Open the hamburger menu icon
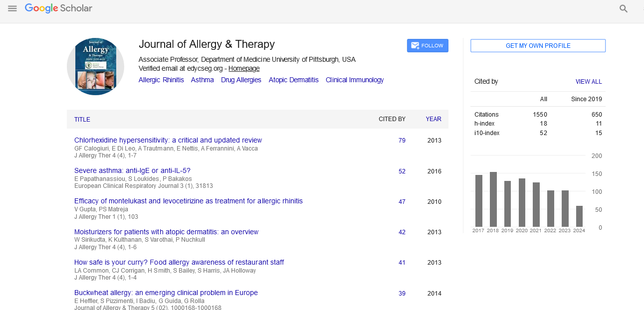 click(x=12, y=8)
